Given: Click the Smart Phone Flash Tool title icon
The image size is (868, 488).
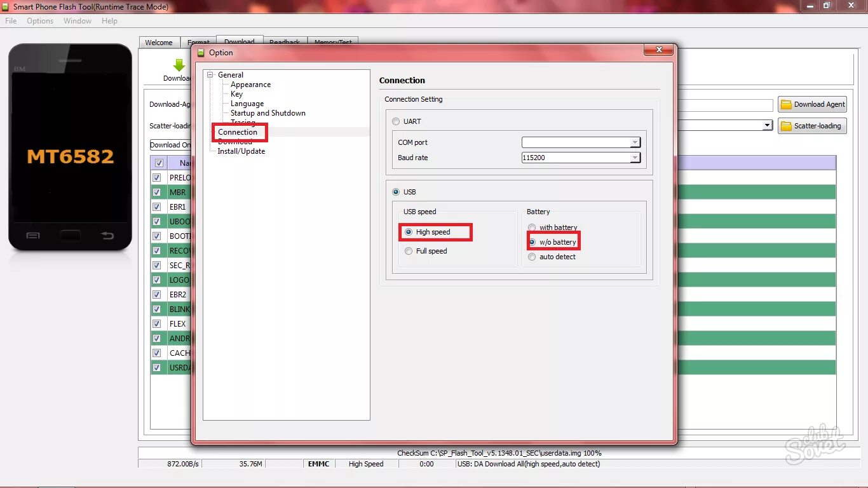Looking at the screenshot, I should point(6,7).
